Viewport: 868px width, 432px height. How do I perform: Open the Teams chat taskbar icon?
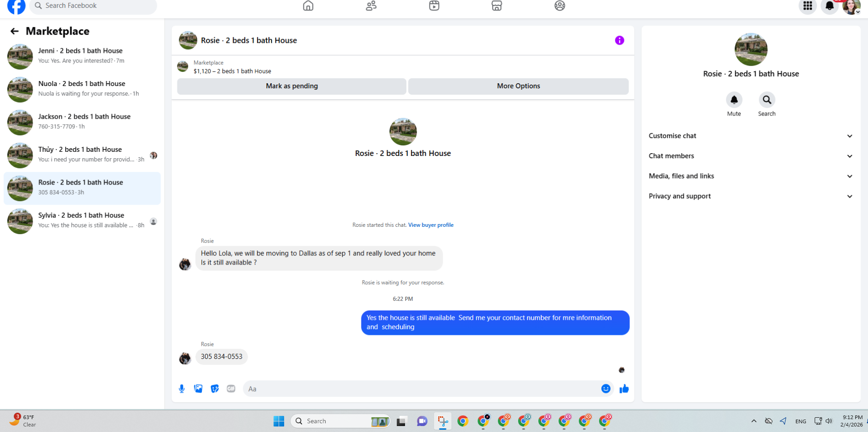tap(422, 421)
